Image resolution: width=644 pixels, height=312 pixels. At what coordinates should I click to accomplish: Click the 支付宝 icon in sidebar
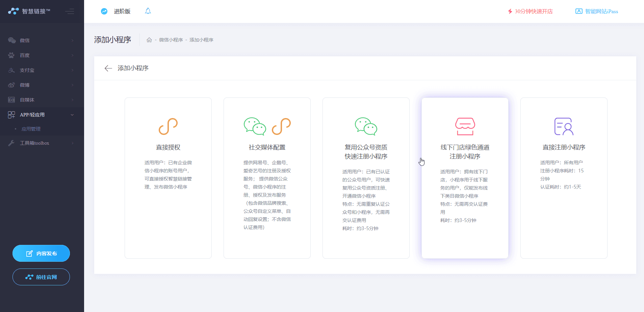pos(11,70)
